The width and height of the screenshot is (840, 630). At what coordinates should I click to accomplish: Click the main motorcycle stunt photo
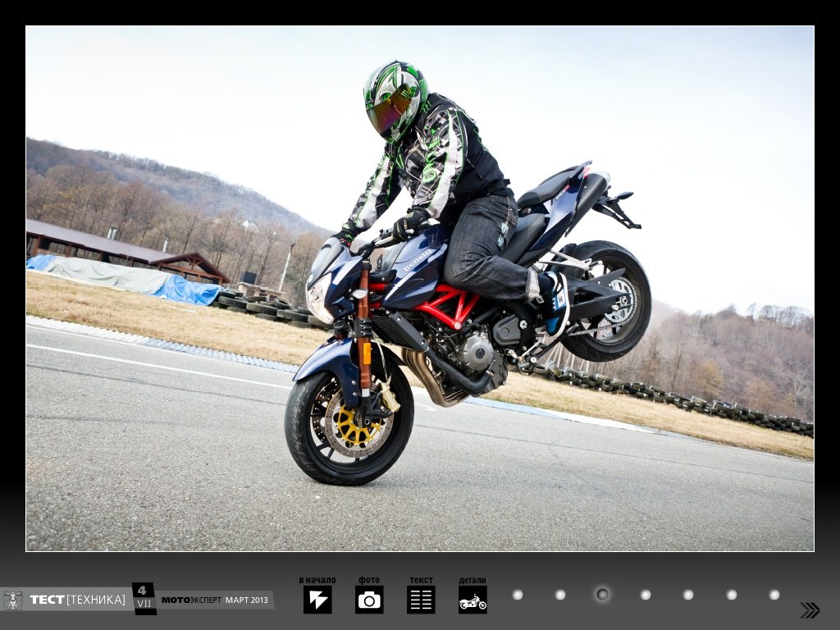tap(420, 288)
